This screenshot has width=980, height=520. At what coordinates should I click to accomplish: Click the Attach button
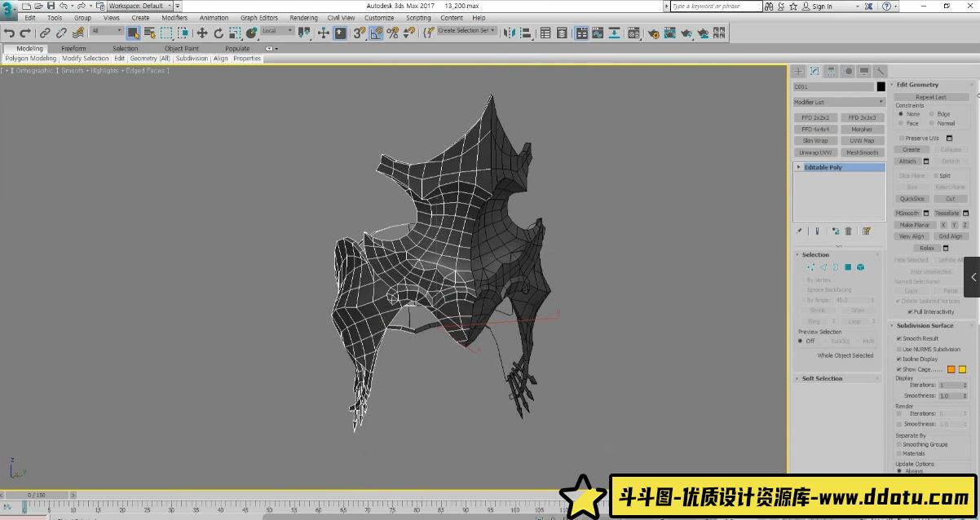tap(907, 161)
